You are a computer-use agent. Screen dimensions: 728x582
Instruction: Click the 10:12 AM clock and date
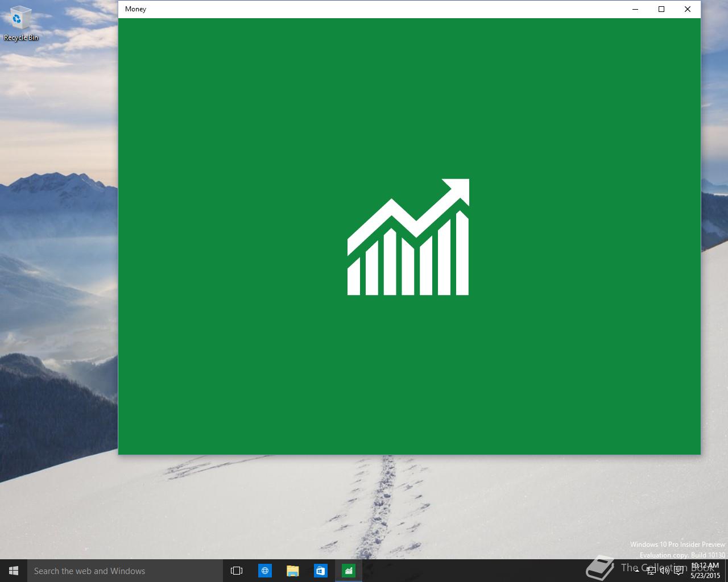[705, 571]
